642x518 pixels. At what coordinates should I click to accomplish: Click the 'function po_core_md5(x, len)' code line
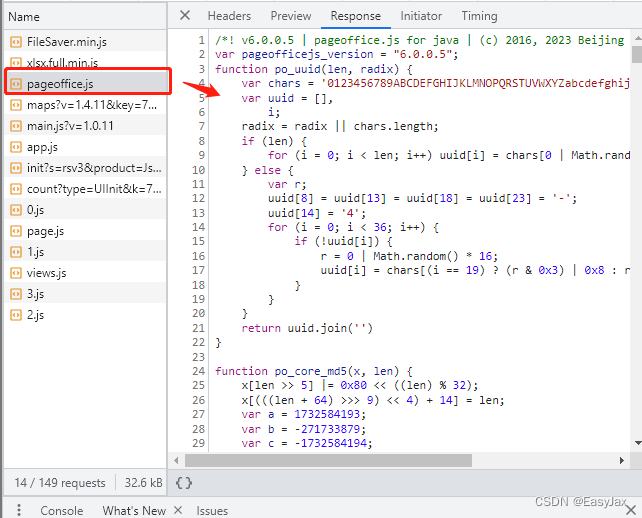coord(314,371)
